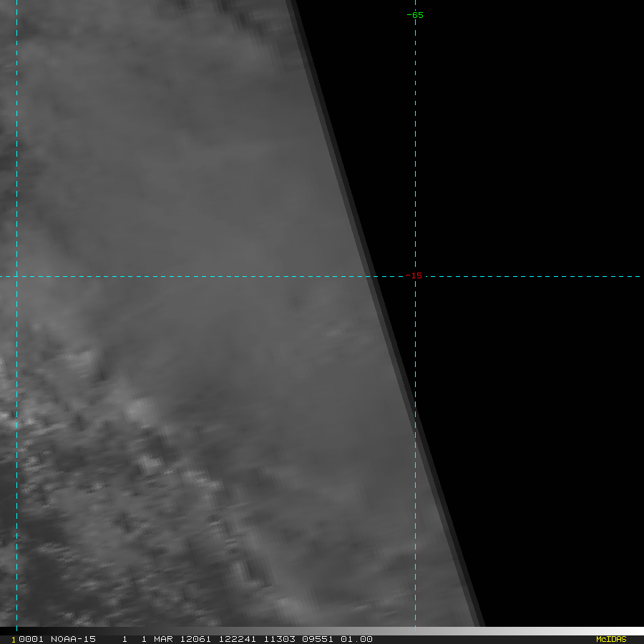Click the bright cloud cluster in lower left
Viewport: 644px width, 644px height.
(x=140, y=411)
